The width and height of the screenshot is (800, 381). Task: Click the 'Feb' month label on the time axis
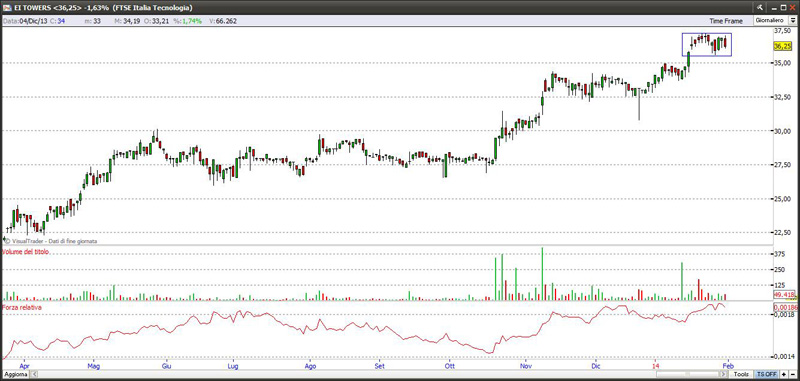[728, 366]
